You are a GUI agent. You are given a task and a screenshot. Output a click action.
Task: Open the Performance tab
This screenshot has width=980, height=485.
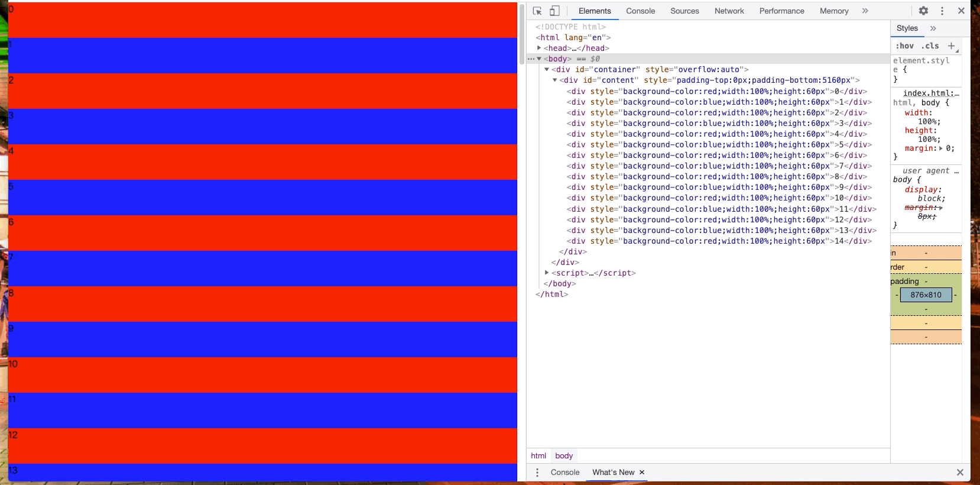(781, 11)
